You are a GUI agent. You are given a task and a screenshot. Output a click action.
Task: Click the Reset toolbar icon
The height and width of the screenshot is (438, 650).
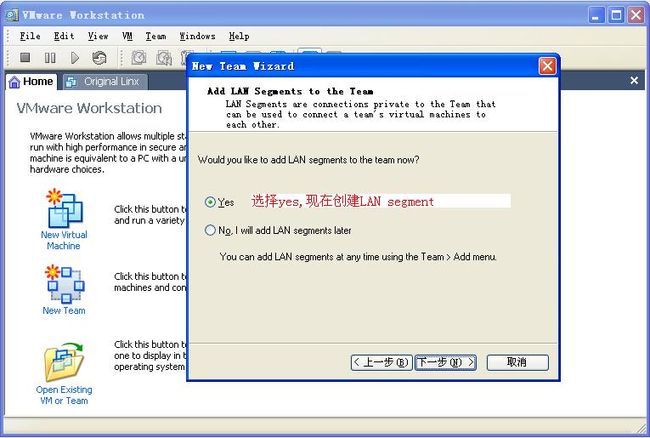[x=99, y=58]
